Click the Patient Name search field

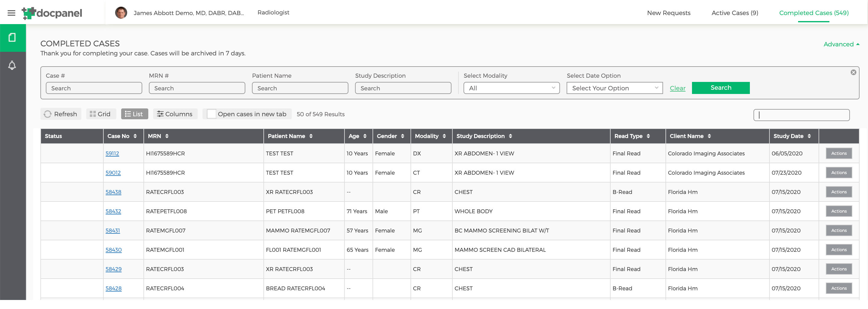pos(300,88)
